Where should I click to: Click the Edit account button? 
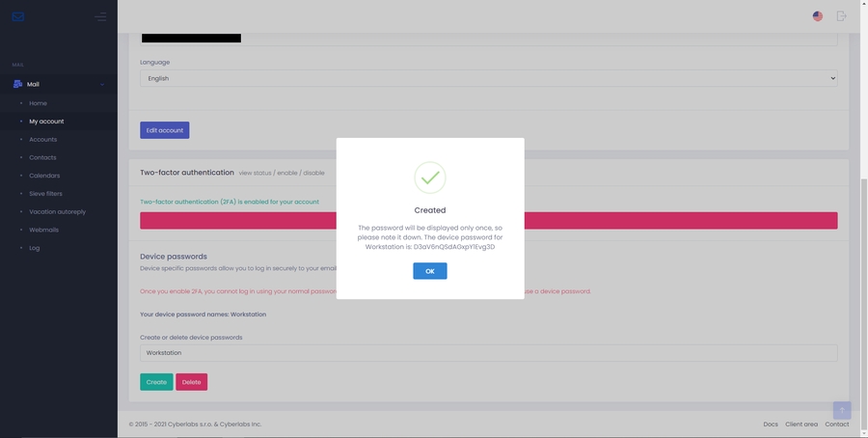coord(164,130)
